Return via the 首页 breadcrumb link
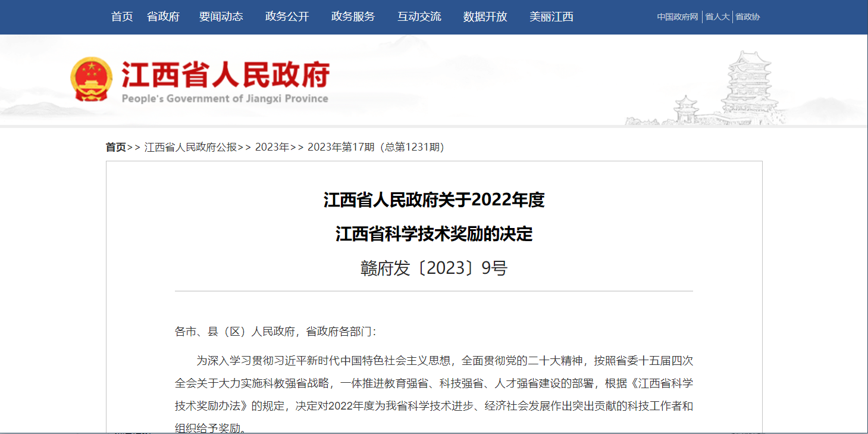The image size is (868, 434). click(x=116, y=147)
